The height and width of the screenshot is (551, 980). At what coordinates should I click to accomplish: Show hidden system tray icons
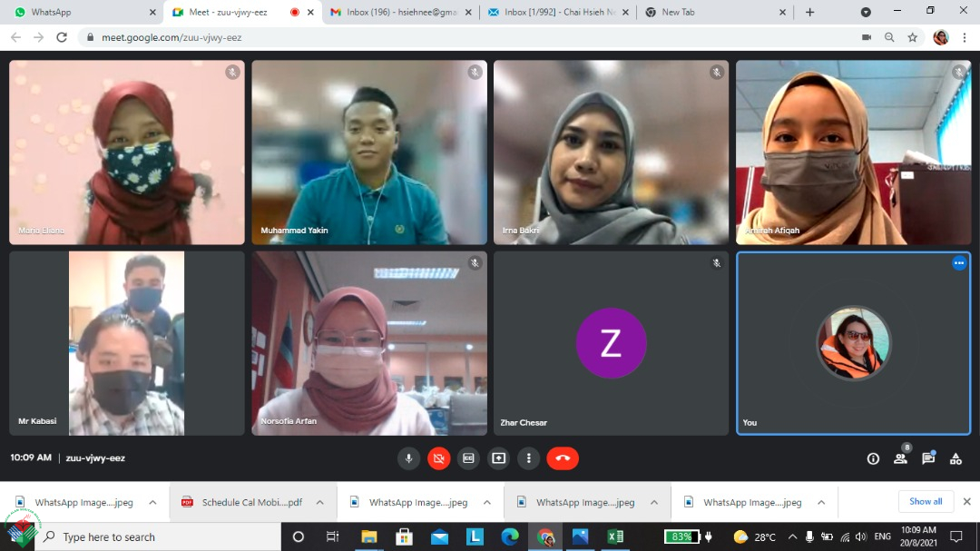click(x=792, y=536)
